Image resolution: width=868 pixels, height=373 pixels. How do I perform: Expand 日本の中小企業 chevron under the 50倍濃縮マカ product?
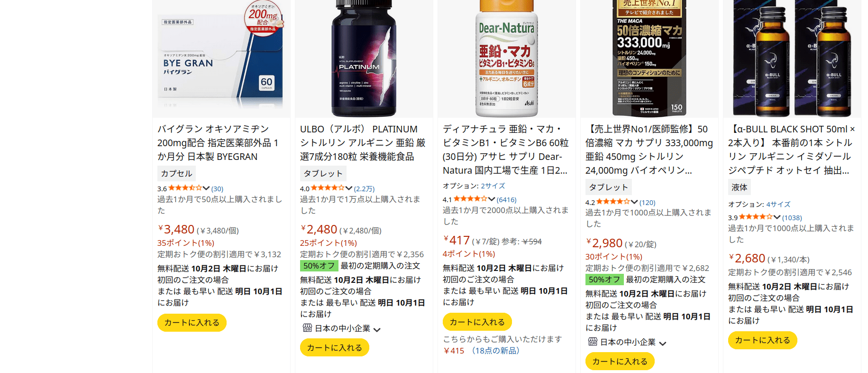pyautogui.click(x=663, y=343)
